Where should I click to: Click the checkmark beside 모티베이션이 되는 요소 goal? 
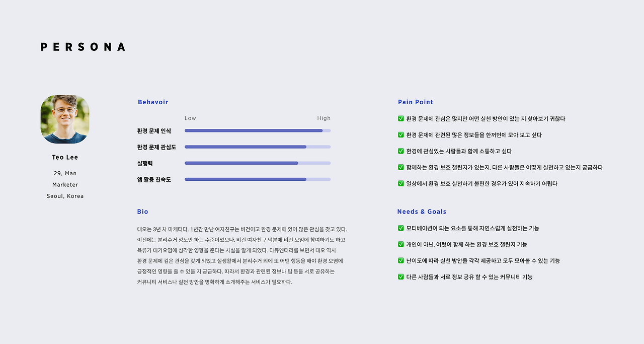tap(401, 228)
